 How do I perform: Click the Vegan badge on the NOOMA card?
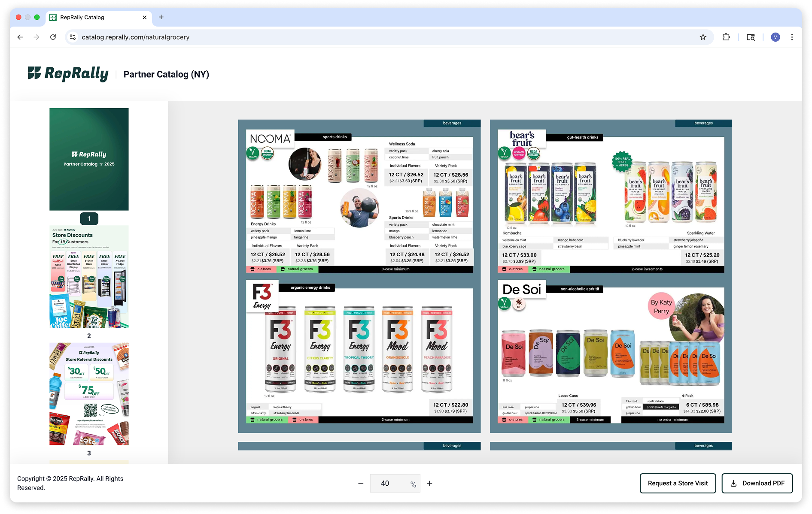coord(252,153)
